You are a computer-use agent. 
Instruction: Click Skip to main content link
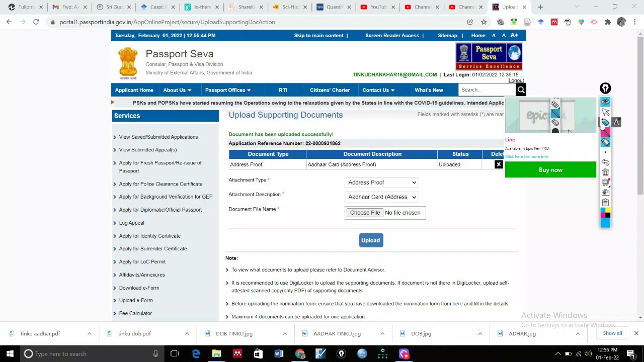[319, 36]
